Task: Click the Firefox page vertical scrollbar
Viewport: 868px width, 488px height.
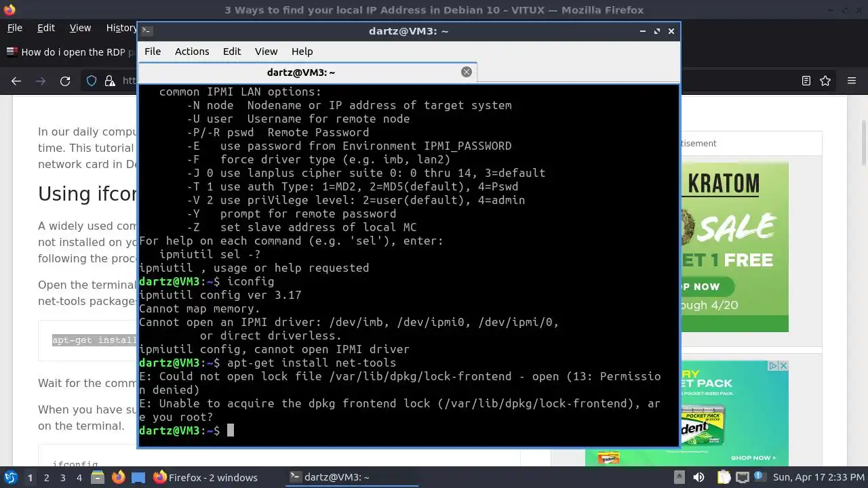Action: [x=863, y=142]
